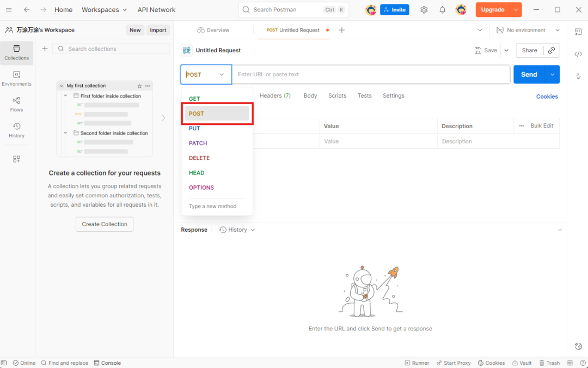Open the settings gear icon
The image size is (588, 368).
424,10
